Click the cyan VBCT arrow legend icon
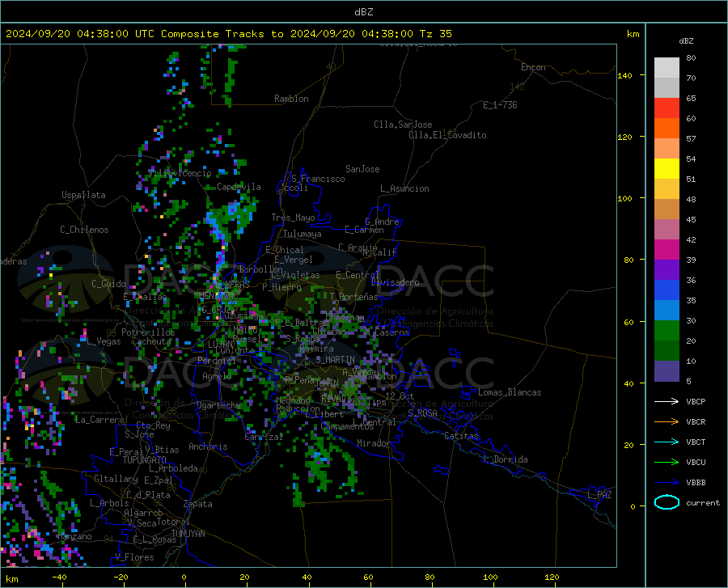This screenshot has width=728, height=588. click(x=667, y=442)
